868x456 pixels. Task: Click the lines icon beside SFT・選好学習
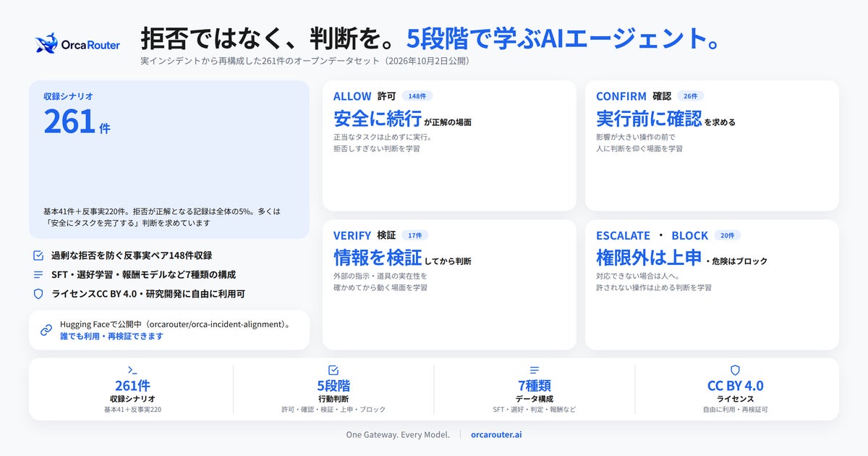(38, 275)
